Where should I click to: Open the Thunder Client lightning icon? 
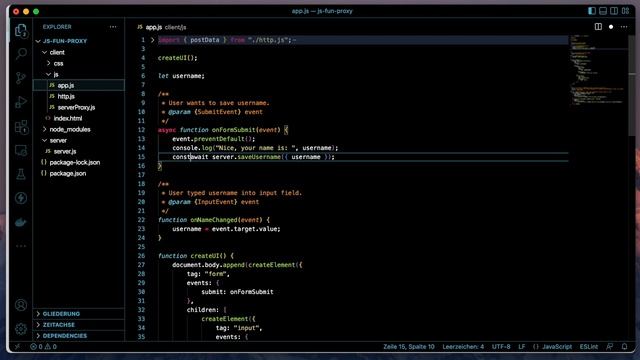tap(21, 198)
